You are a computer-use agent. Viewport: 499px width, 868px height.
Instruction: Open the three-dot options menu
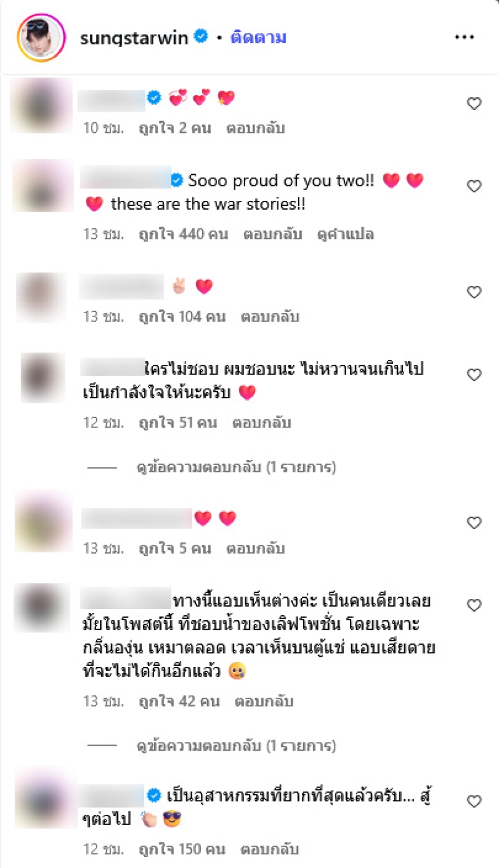coord(464,37)
